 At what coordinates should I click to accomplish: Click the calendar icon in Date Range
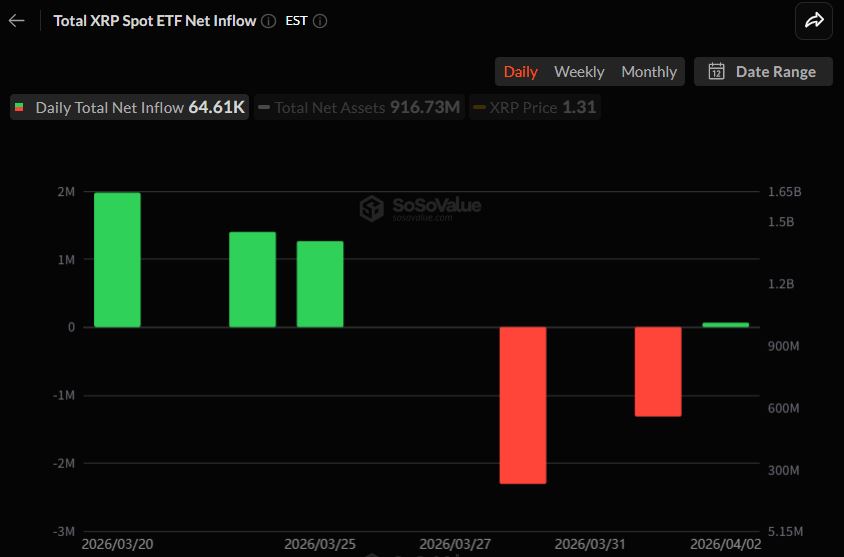point(716,71)
